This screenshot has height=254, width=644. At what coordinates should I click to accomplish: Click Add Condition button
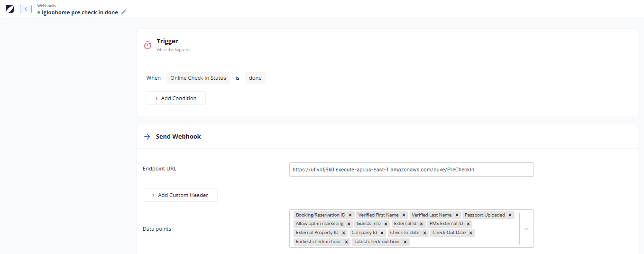tap(175, 98)
